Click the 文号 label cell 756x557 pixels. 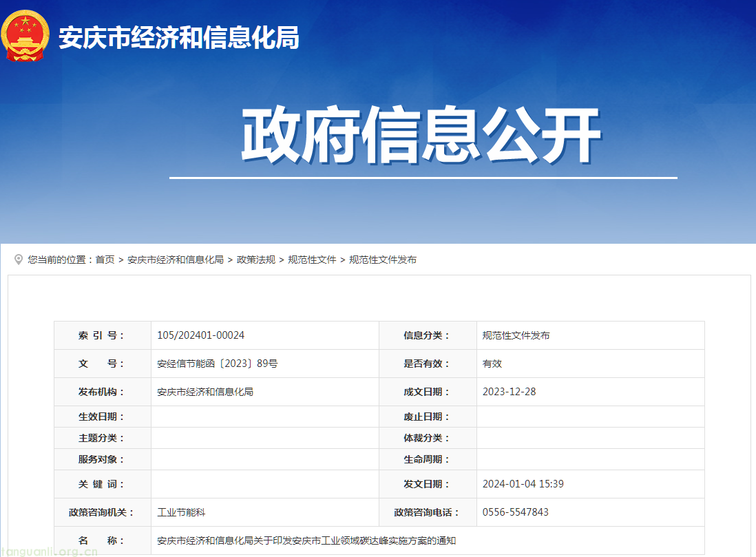[x=103, y=364]
